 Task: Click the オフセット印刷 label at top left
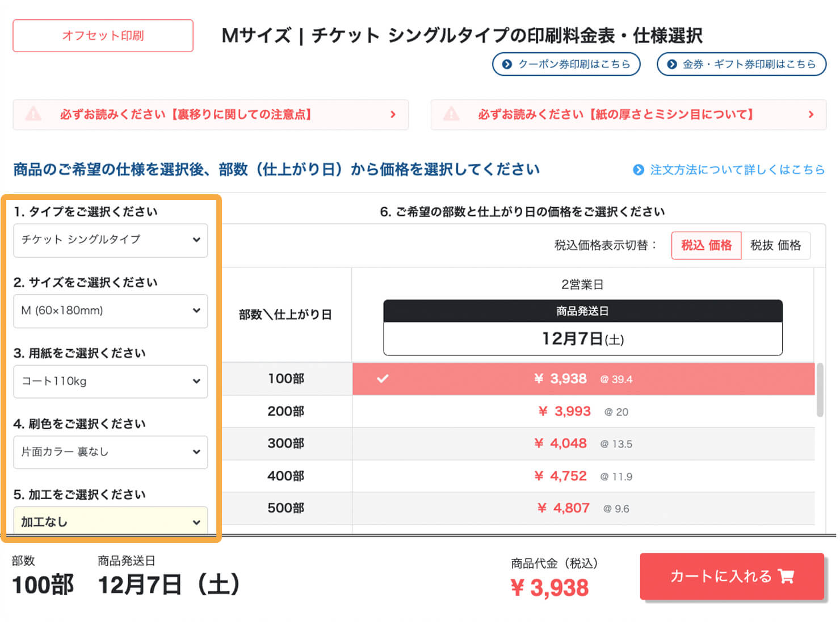click(103, 35)
